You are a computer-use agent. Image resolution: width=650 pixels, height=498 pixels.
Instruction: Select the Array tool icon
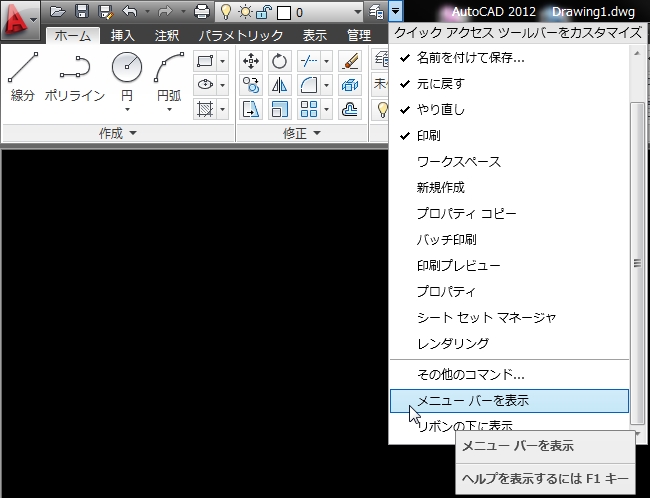(309, 109)
